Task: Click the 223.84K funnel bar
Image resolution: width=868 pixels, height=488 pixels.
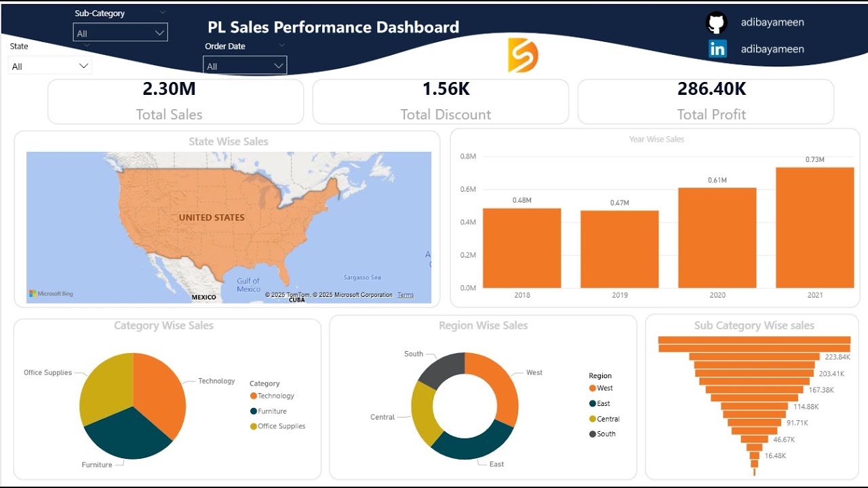Action: coord(755,357)
